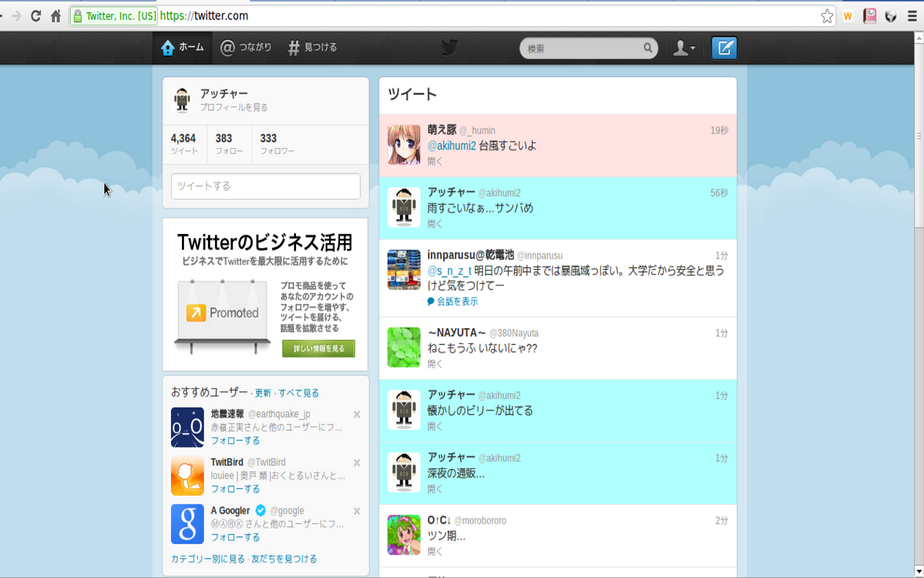Open 友だちを見つける find friends link
Image resolution: width=924 pixels, height=578 pixels.
[x=284, y=559]
